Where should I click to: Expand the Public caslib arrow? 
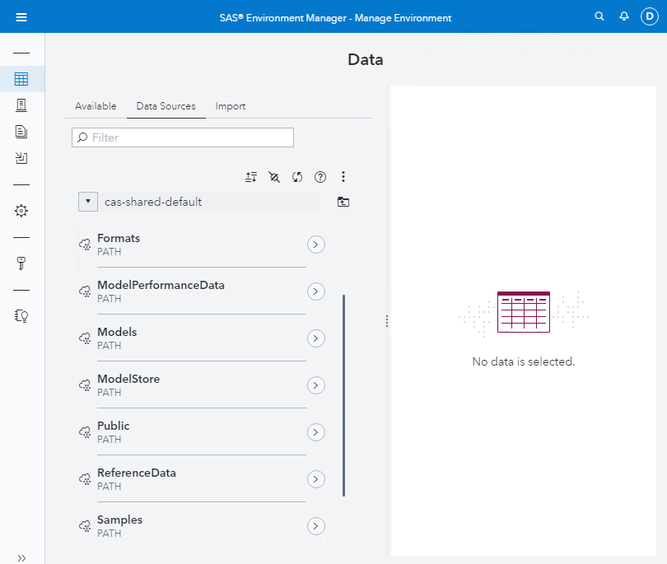316,432
